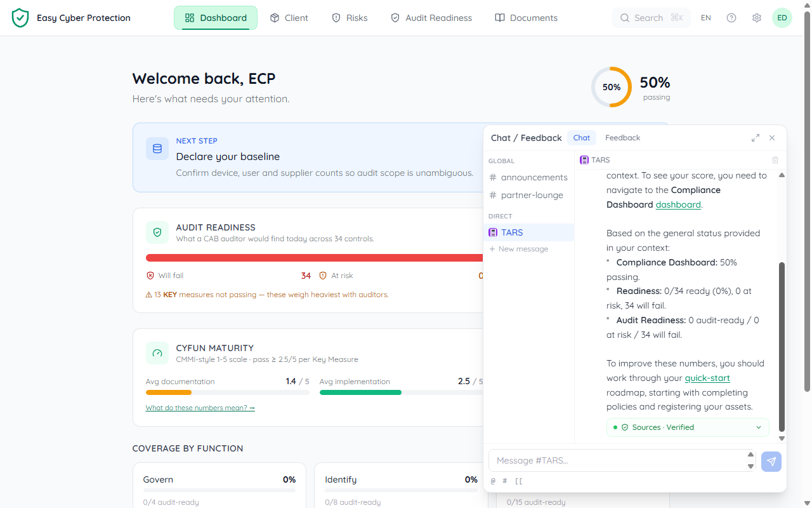Insert link with [[ icon

(518, 481)
